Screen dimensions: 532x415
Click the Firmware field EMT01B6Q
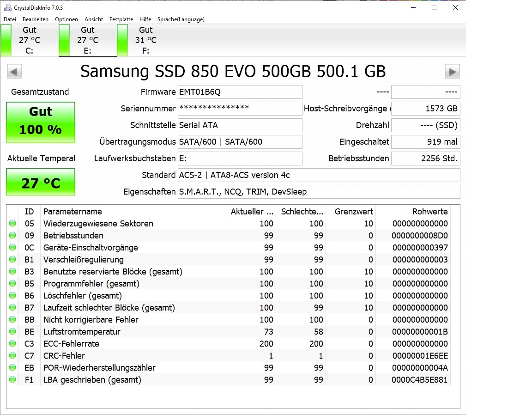point(240,92)
